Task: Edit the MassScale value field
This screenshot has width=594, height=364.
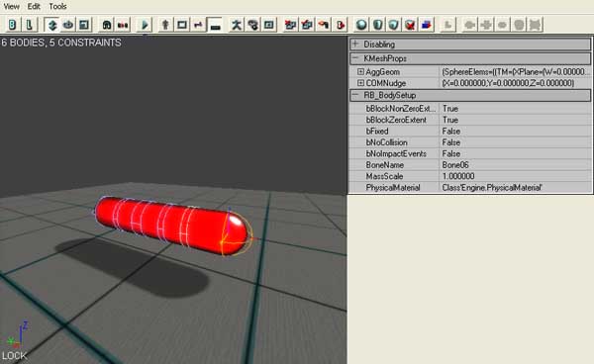Action: coord(515,176)
